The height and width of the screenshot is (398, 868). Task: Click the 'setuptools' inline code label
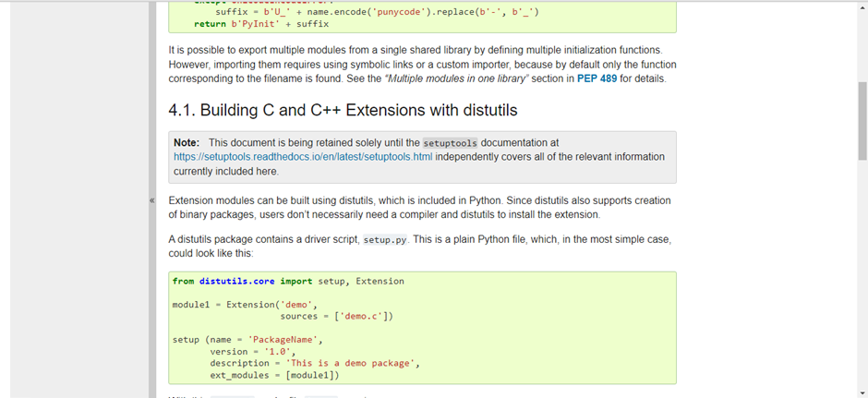[450, 143]
